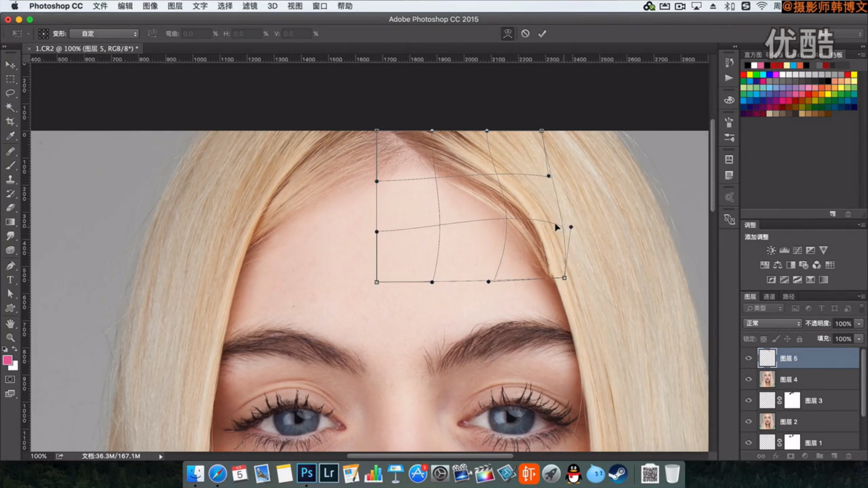The width and height of the screenshot is (868, 488).
Task: Click the Brightness/Contrast adjustment icon
Action: click(x=771, y=251)
